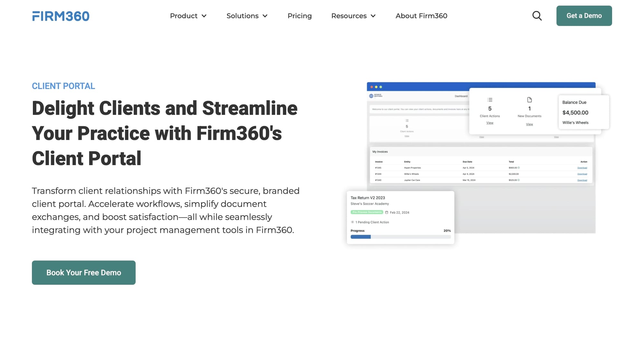Expand the Product dropdown menu

(188, 16)
